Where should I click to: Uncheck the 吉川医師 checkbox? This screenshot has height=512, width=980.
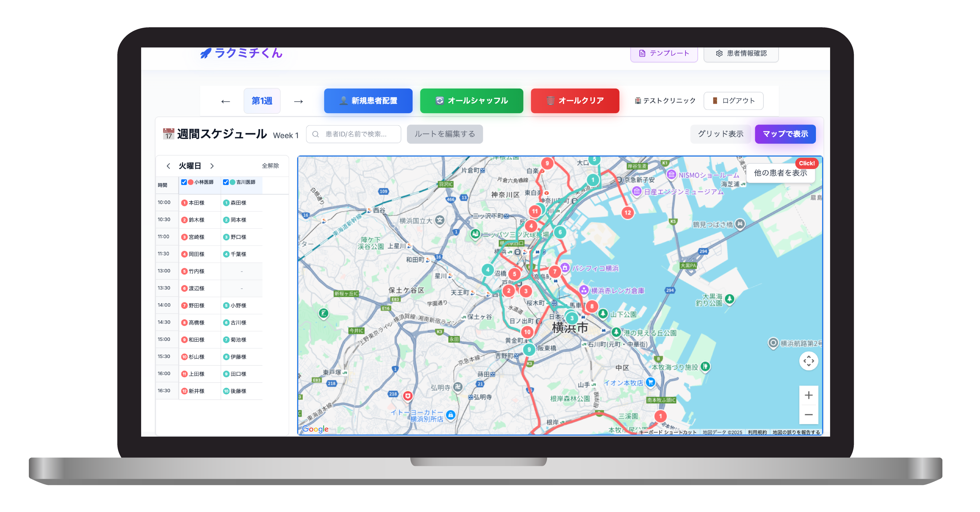pos(226,182)
